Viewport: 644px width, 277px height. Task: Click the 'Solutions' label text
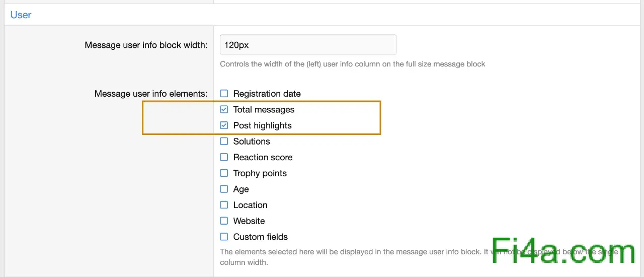(x=252, y=142)
